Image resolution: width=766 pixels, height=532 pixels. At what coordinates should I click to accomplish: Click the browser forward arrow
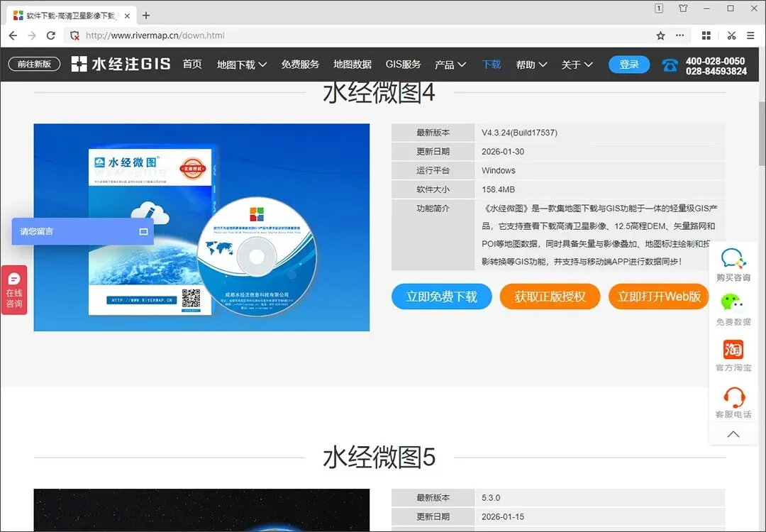point(32,35)
